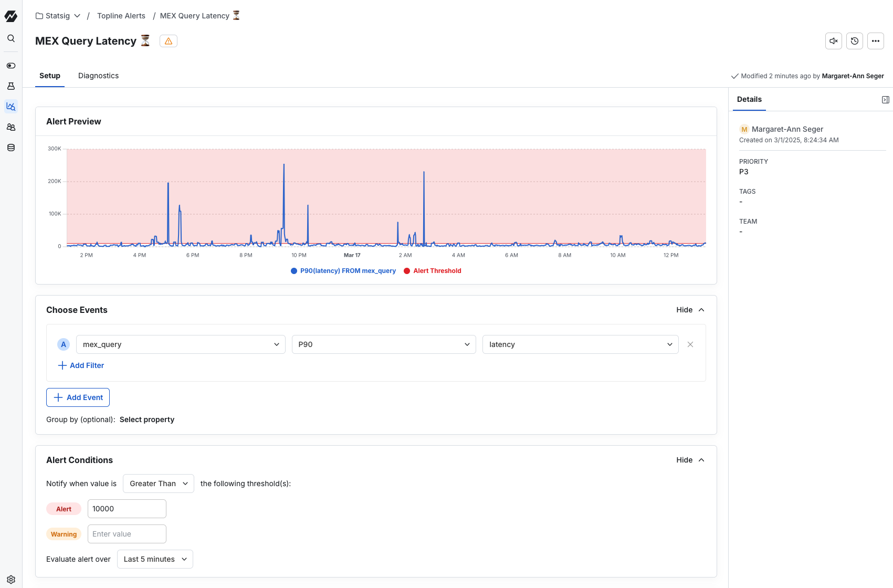Image resolution: width=893 pixels, height=588 pixels.
Task: Open the P90 aggregation dropdown
Action: (384, 344)
